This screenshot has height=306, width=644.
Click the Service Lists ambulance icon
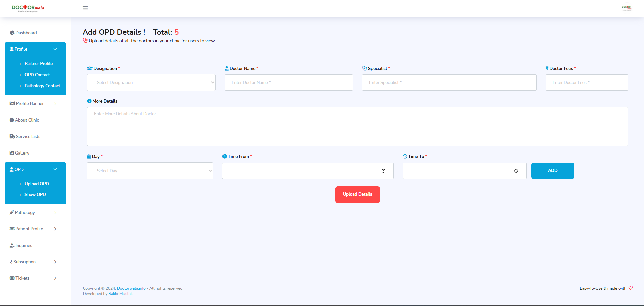[x=12, y=136]
